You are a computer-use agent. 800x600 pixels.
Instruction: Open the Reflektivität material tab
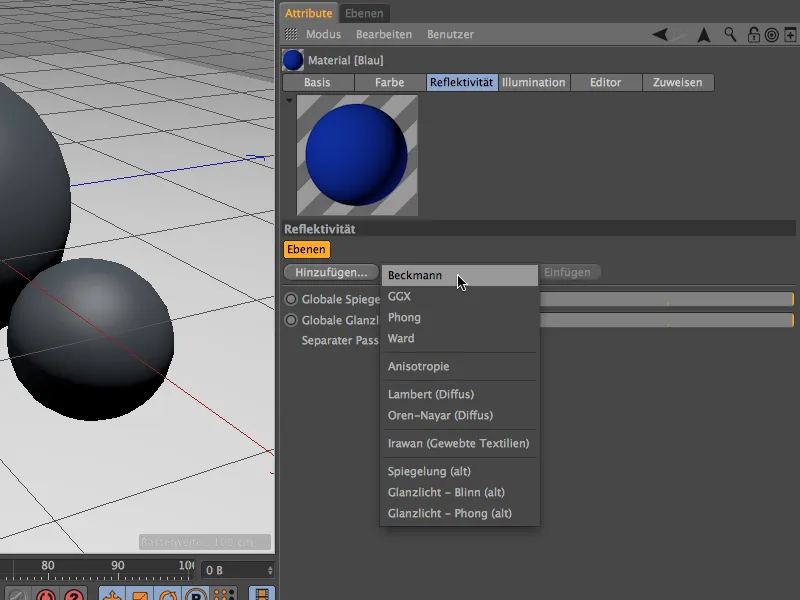coord(461,82)
